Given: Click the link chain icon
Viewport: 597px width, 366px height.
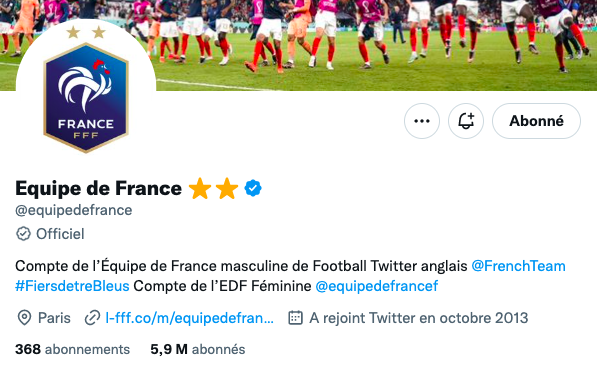Looking at the screenshot, I should pyautogui.click(x=92, y=318).
